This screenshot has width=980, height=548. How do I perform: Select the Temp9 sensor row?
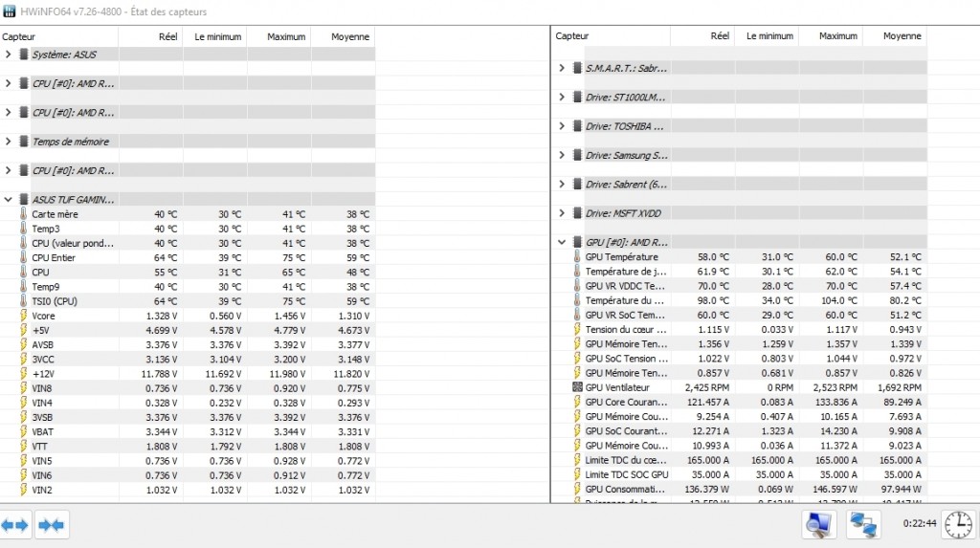point(188,287)
